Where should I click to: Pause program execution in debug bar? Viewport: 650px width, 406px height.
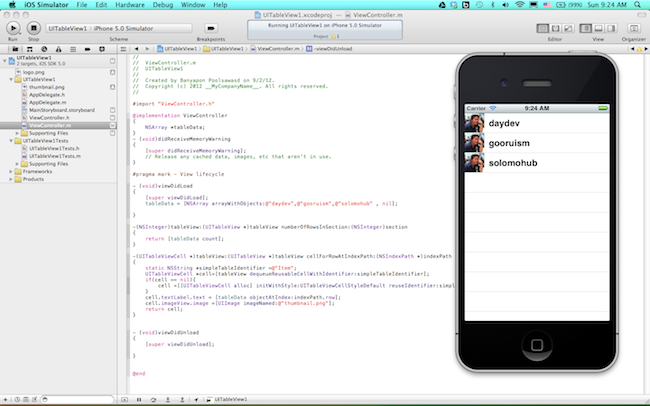pyautogui.click(x=139, y=399)
